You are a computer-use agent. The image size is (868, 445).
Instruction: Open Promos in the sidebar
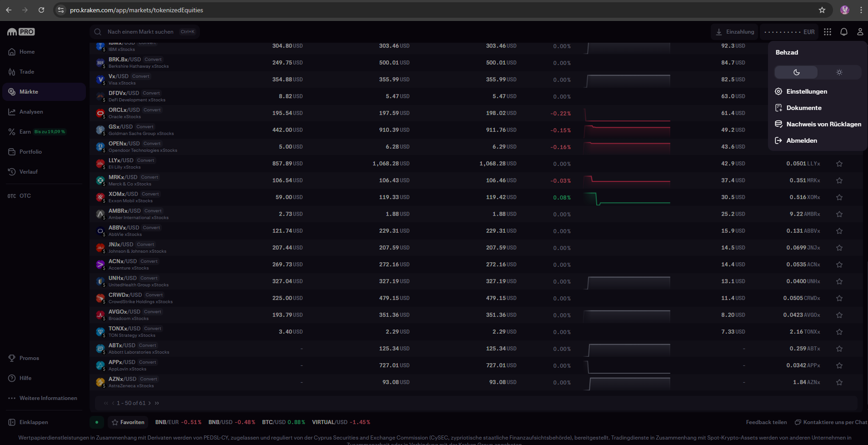(x=44, y=358)
